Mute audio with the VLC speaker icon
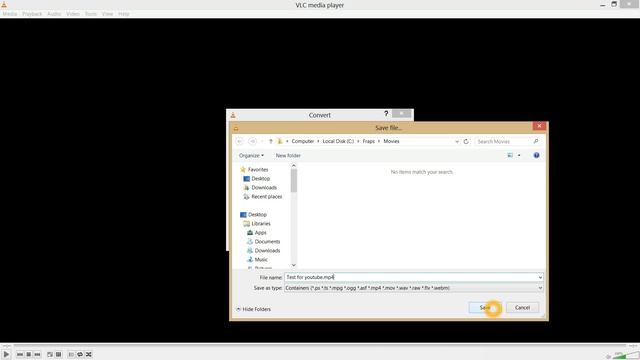Screen dimensions: 640x360 (608, 356)
